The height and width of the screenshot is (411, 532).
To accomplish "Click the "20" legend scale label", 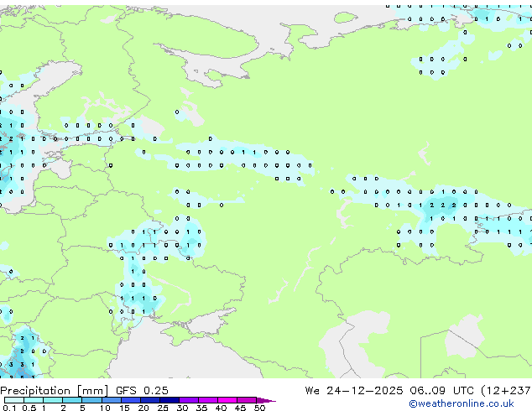I will click(143, 408).
